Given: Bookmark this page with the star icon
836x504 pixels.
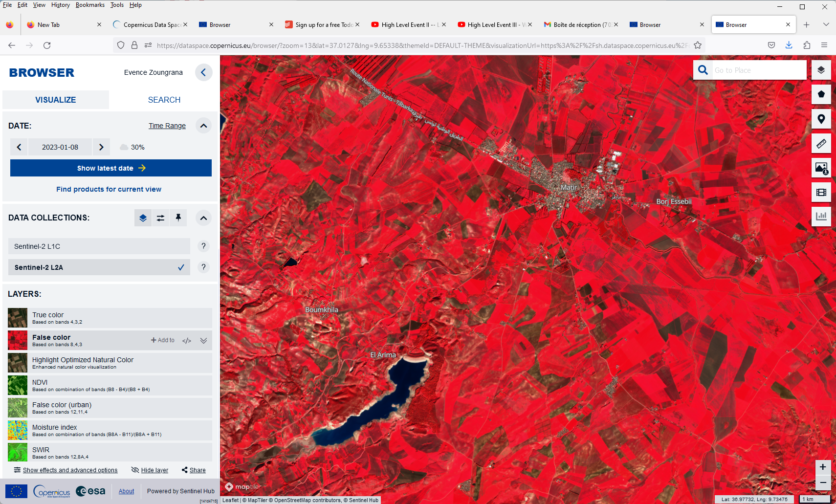Looking at the screenshot, I should click(698, 45).
